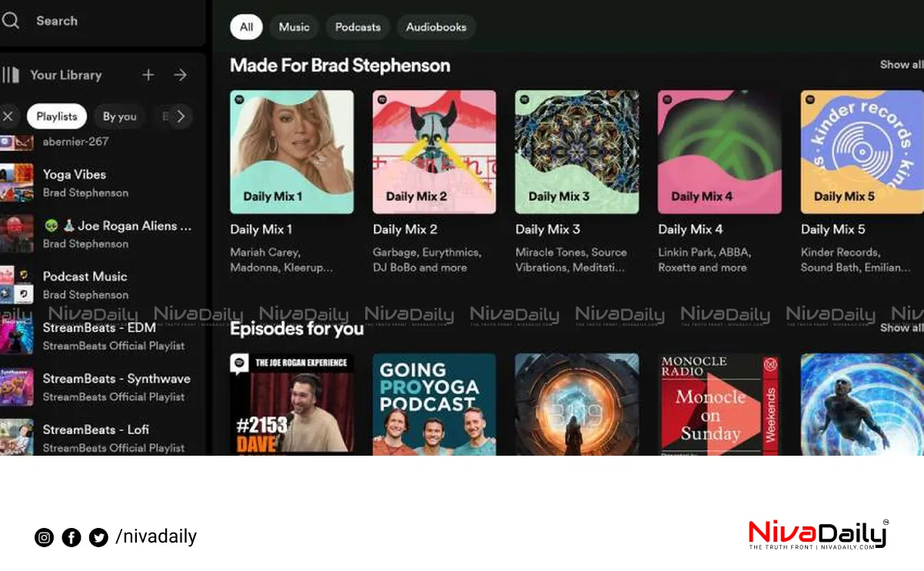Open the Made For Brad Stephenson heading
The image size is (924, 571).
[340, 65]
